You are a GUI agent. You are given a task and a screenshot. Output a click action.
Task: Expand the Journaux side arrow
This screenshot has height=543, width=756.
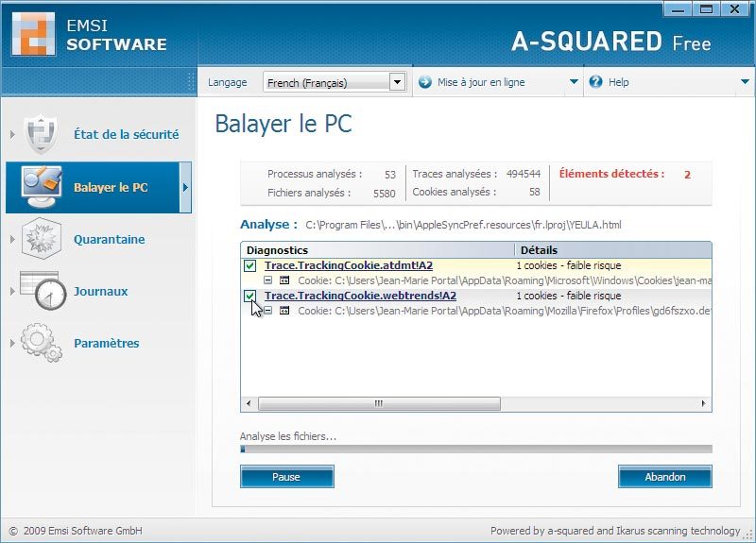click(12, 291)
